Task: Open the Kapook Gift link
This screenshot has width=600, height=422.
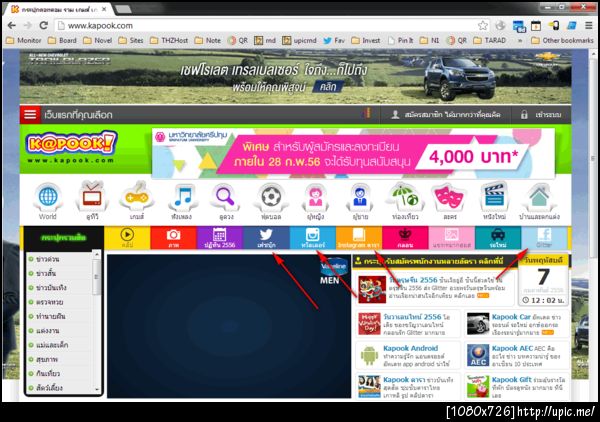Action: point(511,380)
